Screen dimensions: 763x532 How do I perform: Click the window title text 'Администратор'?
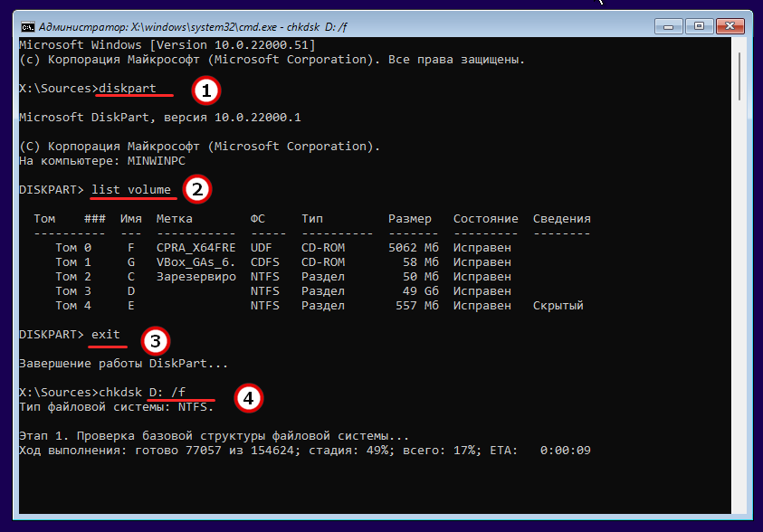click(x=82, y=27)
